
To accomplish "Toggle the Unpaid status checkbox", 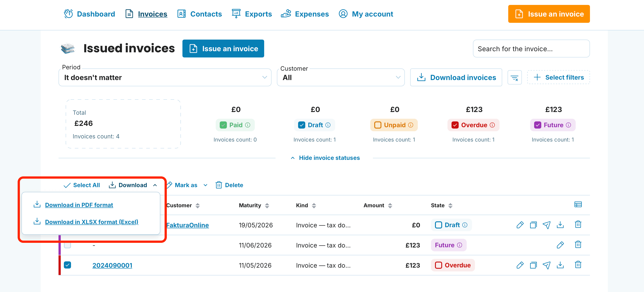I will (378, 125).
